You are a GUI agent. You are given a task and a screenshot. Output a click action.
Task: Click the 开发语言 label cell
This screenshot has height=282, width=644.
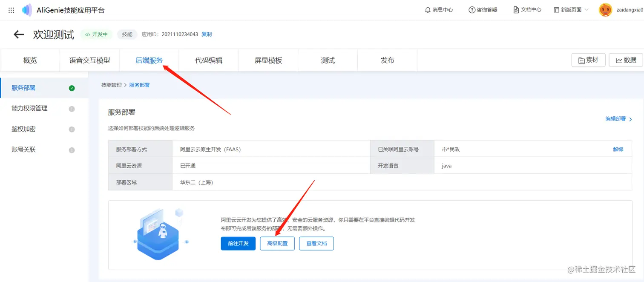(402, 166)
